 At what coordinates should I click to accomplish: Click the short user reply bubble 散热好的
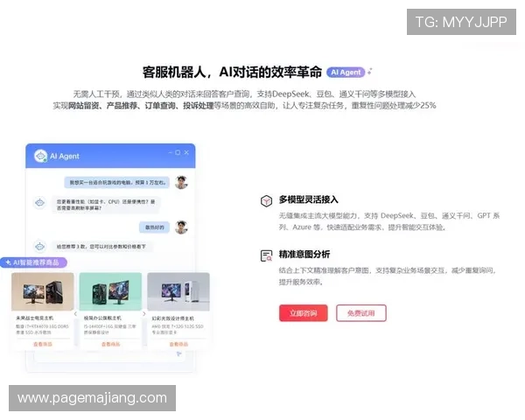(154, 227)
